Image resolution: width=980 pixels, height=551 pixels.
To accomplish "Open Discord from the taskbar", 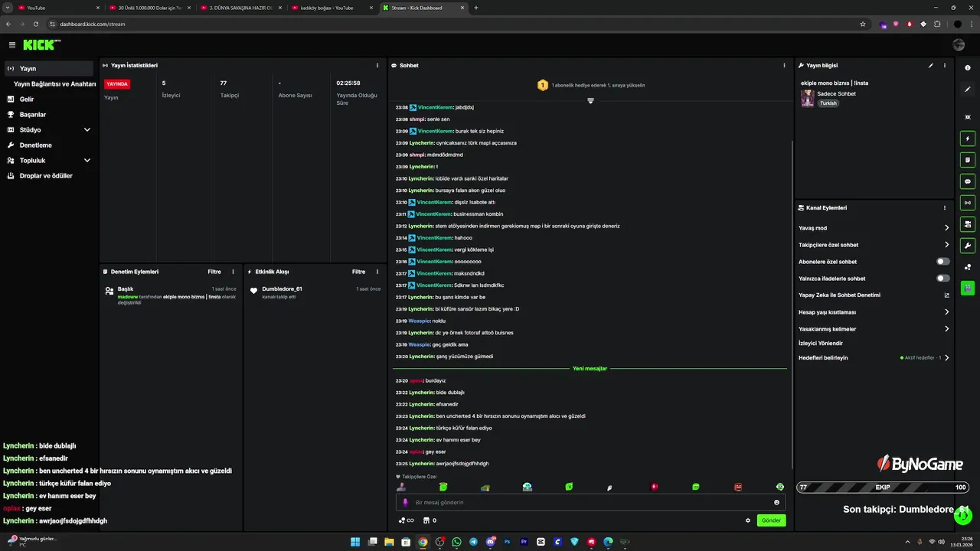I will pos(490,542).
